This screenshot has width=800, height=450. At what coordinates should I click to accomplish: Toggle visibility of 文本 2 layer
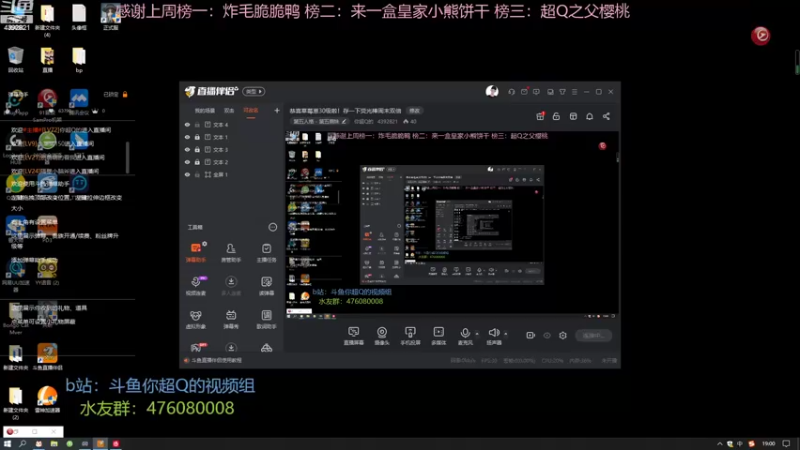(x=187, y=162)
